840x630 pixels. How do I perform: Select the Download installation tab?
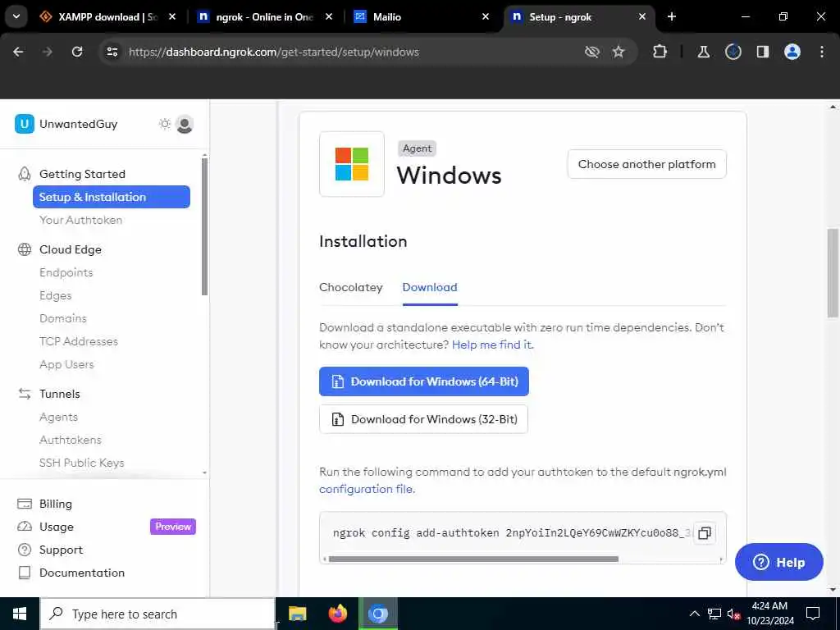click(x=430, y=287)
